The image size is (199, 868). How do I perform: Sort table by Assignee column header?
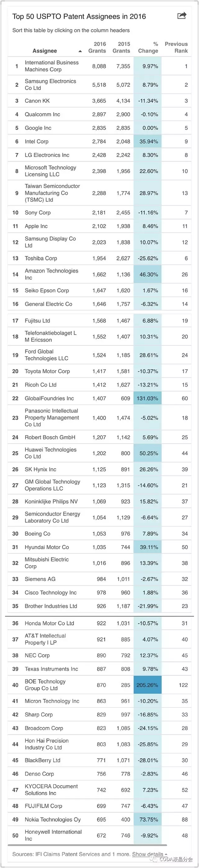44,51
